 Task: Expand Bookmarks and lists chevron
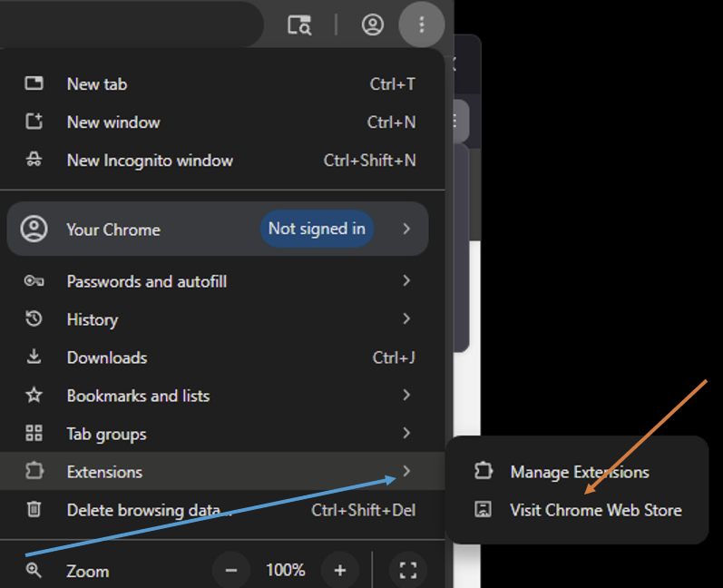(406, 395)
